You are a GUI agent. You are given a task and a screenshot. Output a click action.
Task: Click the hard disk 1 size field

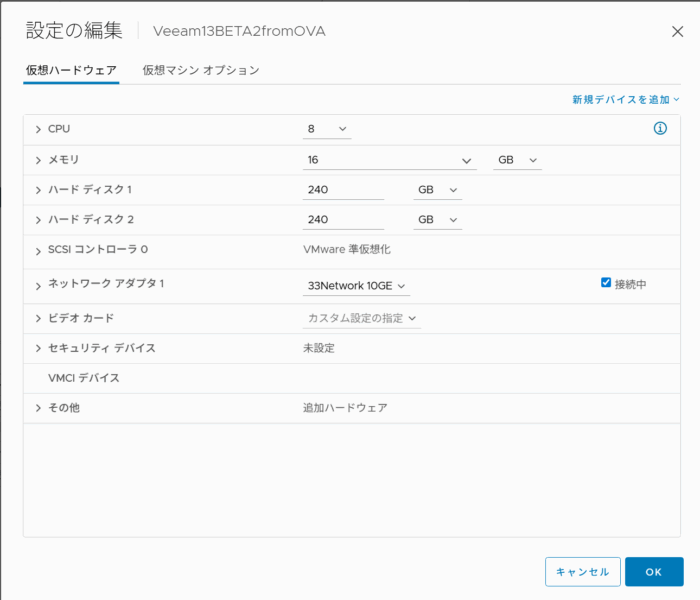(343, 190)
